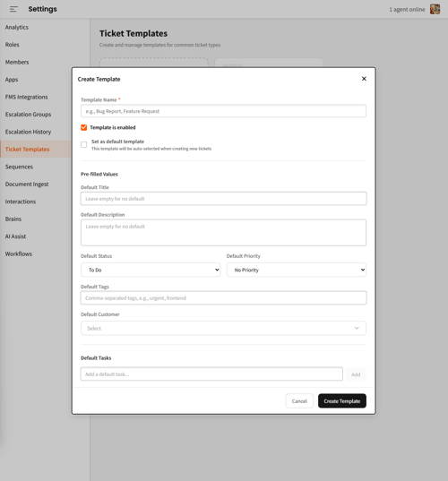
Task: Open Escalation Groups settings
Action: click(29, 115)
